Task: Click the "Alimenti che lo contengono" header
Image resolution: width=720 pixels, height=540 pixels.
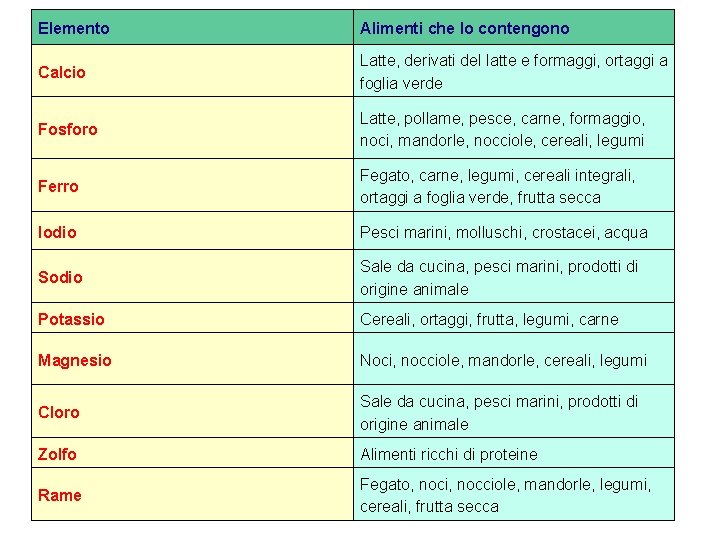Action: pos(464,28)
